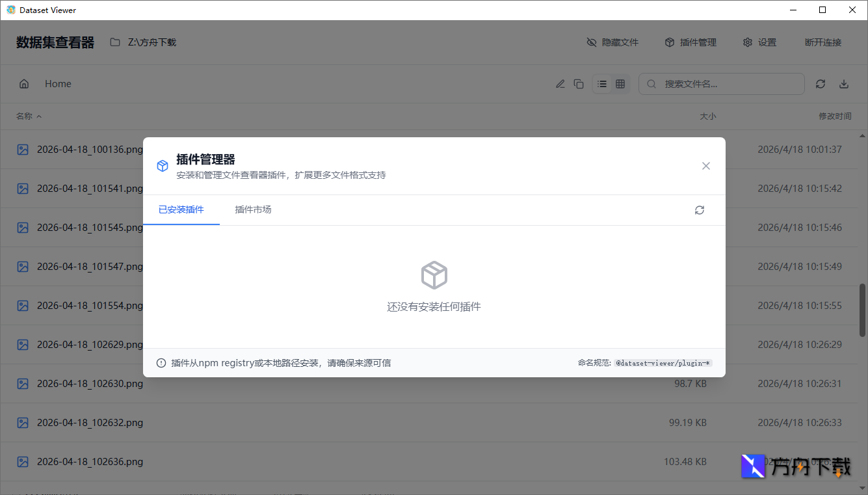This screenshot has width=868, height=495.
Task: Open the Plugin Manager via its box icon
Action: pos(670,42)
